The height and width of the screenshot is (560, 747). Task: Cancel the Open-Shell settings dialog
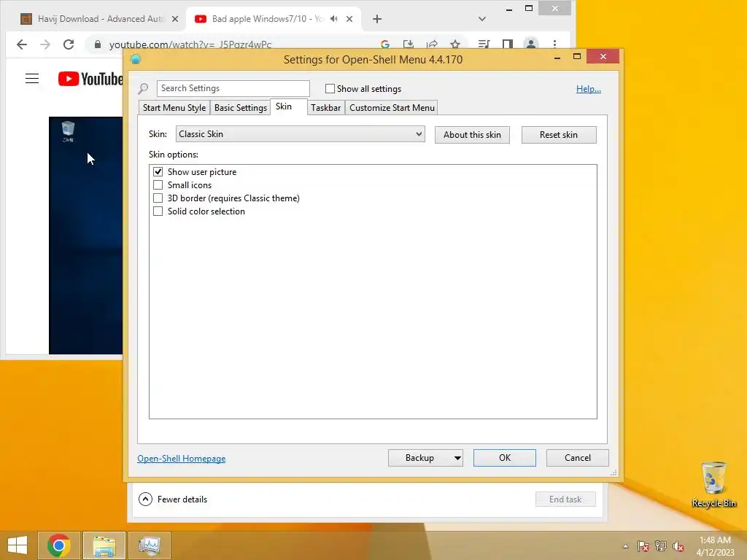[578, 458]
